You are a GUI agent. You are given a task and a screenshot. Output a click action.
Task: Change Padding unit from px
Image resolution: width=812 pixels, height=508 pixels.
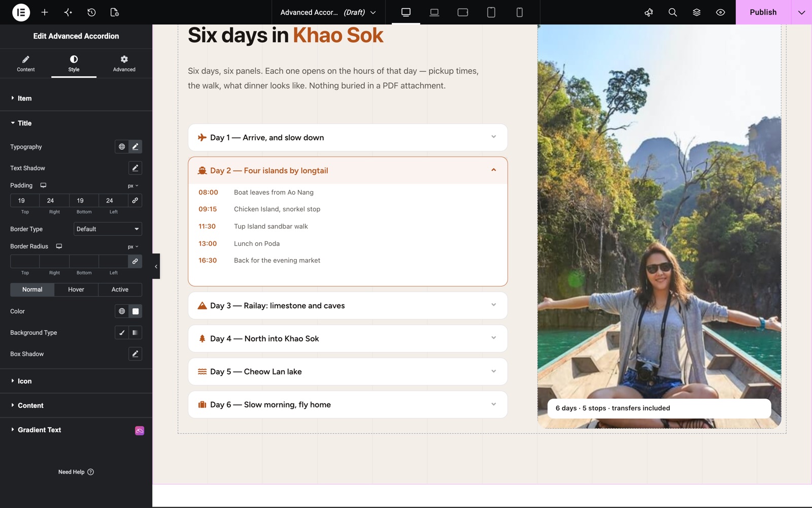(x=133, y=186)
